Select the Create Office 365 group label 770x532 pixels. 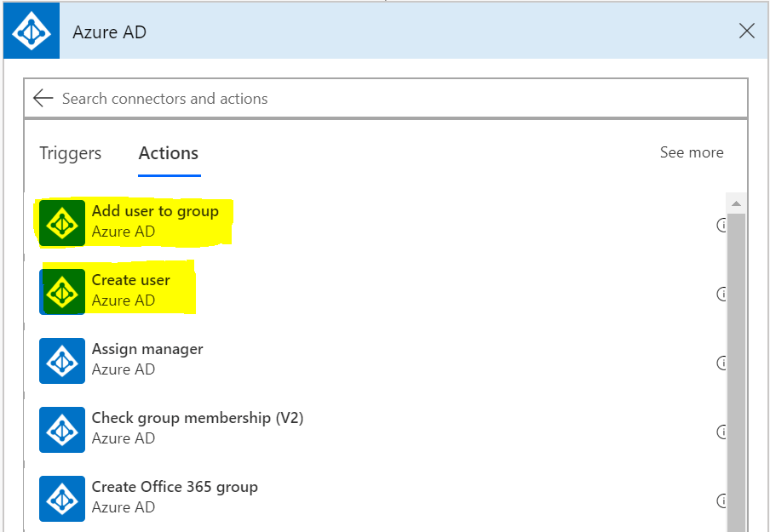[175, 487]
